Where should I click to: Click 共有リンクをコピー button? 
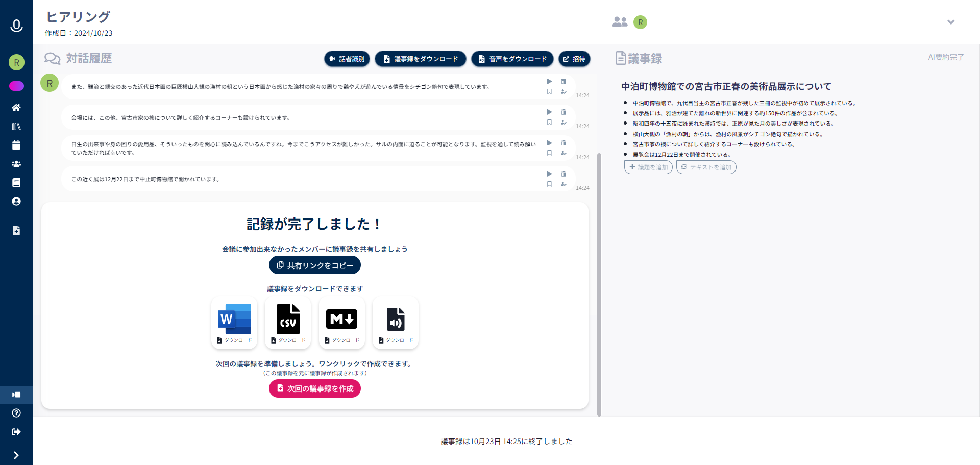click(314, 265)
